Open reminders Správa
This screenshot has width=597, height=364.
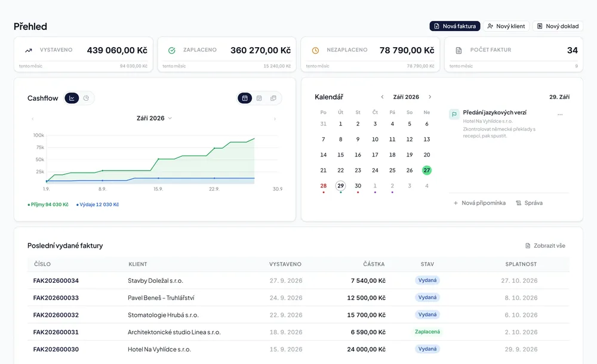click(x=529, y=203)
